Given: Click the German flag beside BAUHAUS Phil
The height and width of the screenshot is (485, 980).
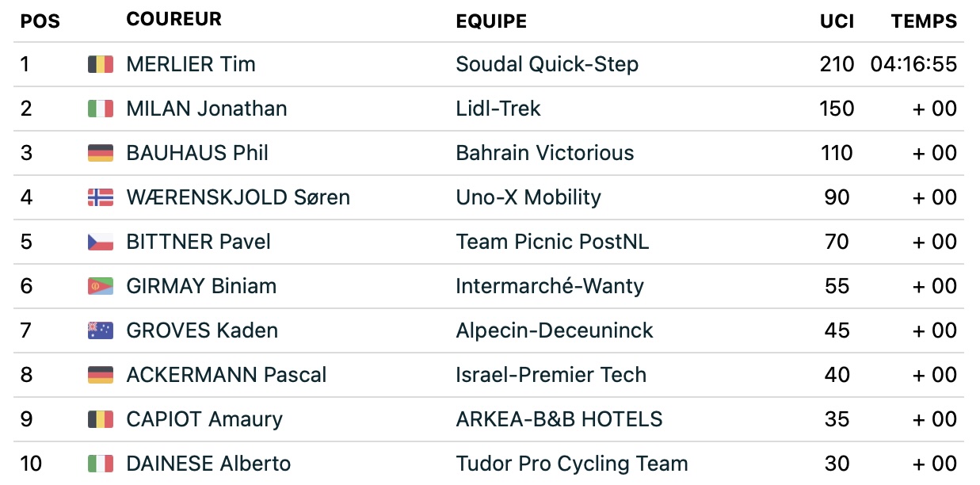Looking at the screenshot, I should (101, 153).
